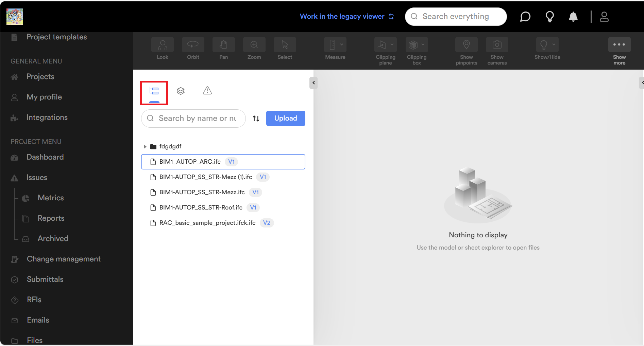Open the Clipping plane dropdown arrow

click(x=392, y=44)
